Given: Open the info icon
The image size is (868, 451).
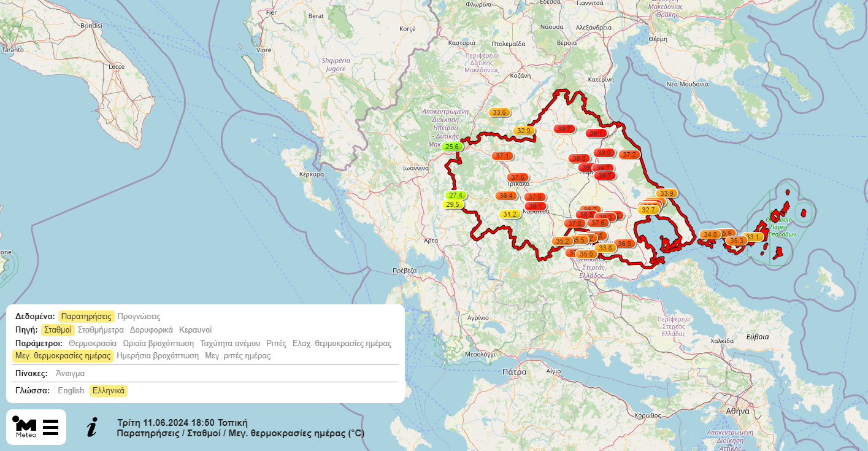Looking at the screenshot, I should [x=92, y=427].
